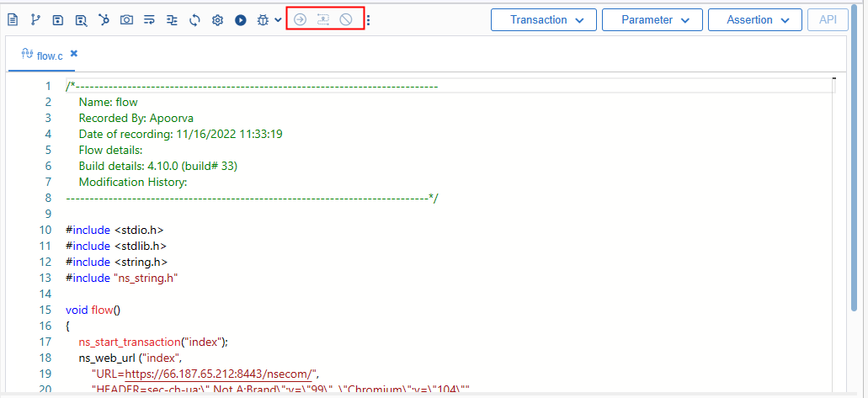Image resolution: width=868 pixels, height=398 pixels.
Task: Click line number 15 in gutter
Action: [x=45, y=310]
